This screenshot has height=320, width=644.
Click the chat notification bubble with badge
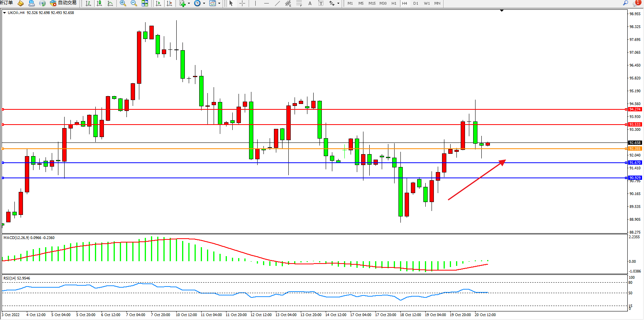[636, 3]
